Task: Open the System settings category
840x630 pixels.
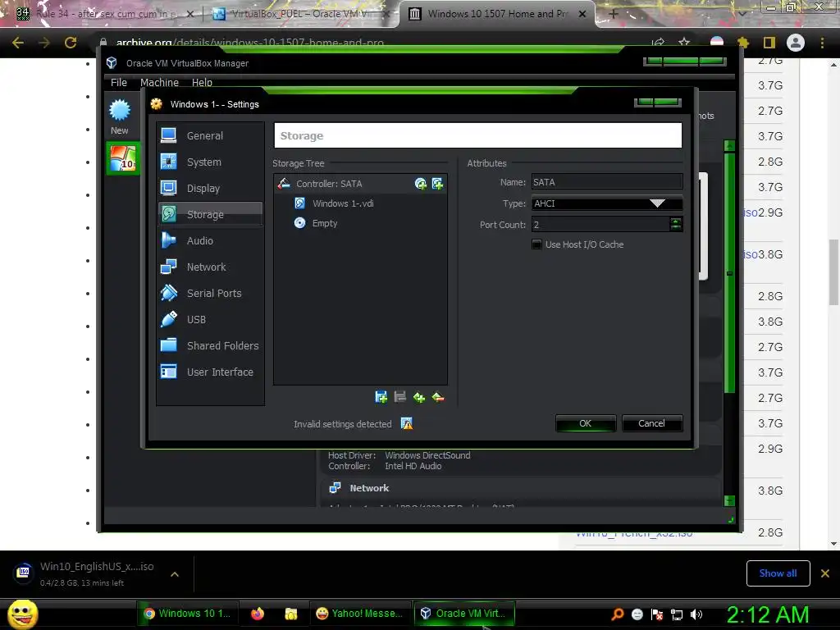Action: (x=210, y=162)
